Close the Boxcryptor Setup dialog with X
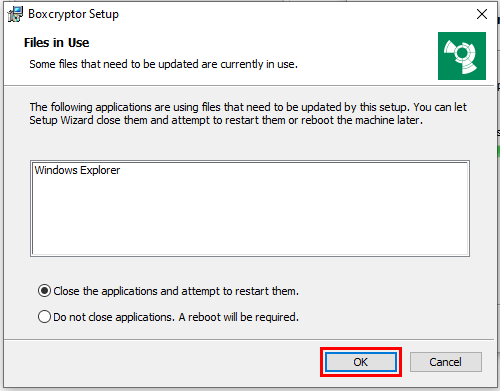The height and width of the screenshot is (391, 500). (482, 14)
